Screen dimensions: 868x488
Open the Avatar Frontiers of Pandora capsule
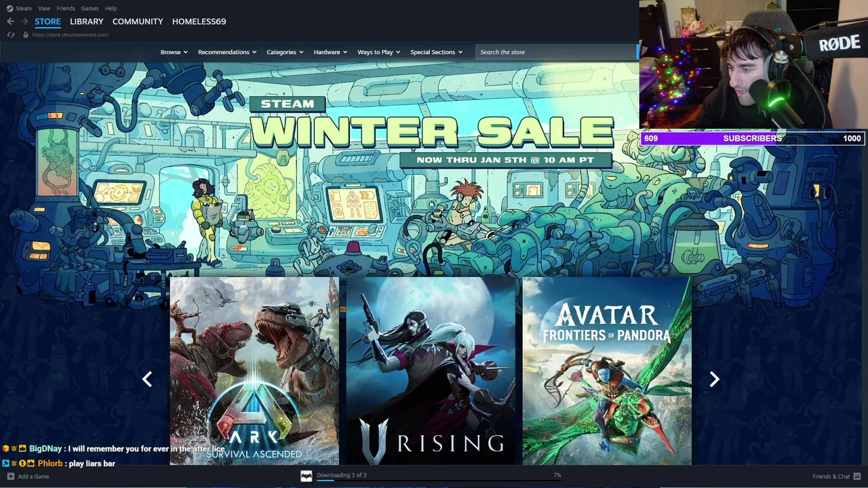click(x=607, y=371)
